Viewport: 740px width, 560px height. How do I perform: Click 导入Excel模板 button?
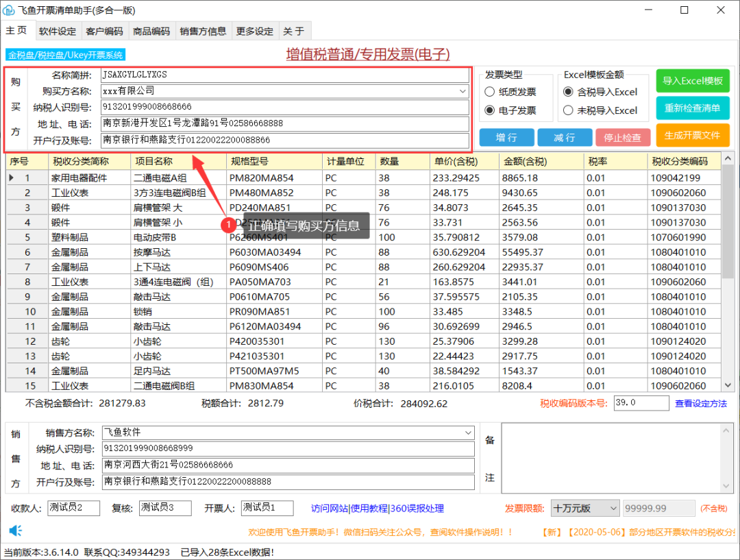point(692,81)
